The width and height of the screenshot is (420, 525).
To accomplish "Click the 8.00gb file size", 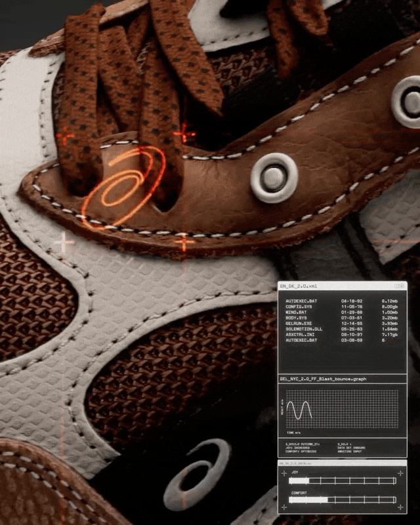I will pos(390,306).
